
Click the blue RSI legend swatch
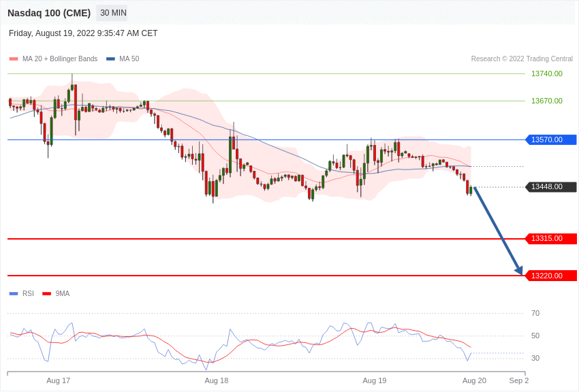pyautogui.click(x=14, y=293)
